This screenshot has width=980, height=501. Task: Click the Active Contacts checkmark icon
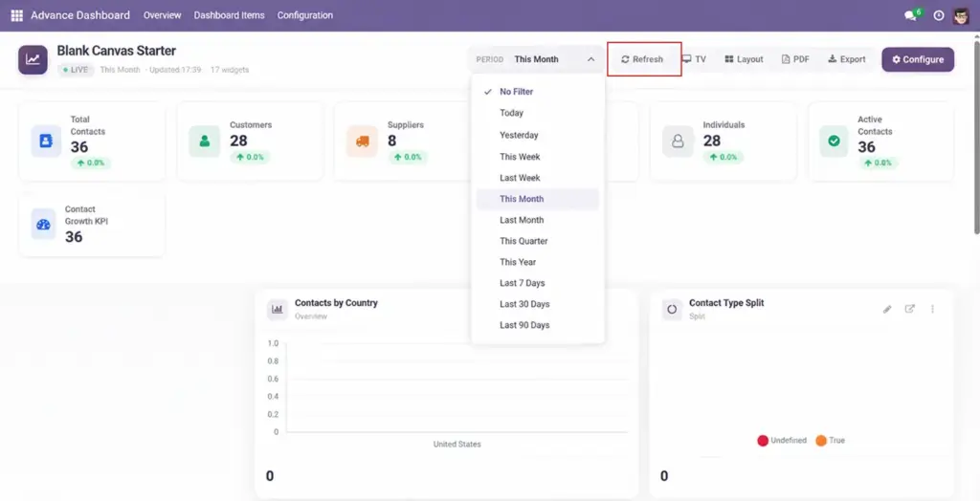pyautogui.click(x=834, y=142)
